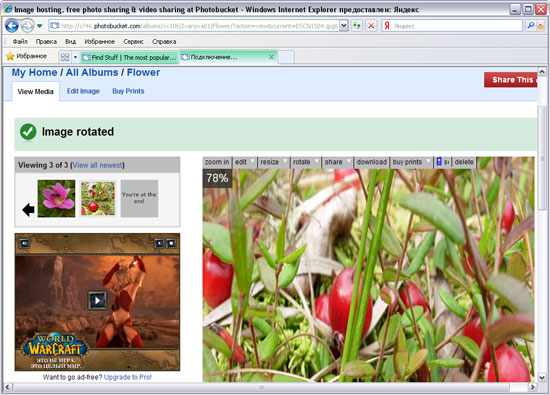This screenshot has height=395, width=550.
Task: Click the 78% zoom level badge
Action: point(217,178)
